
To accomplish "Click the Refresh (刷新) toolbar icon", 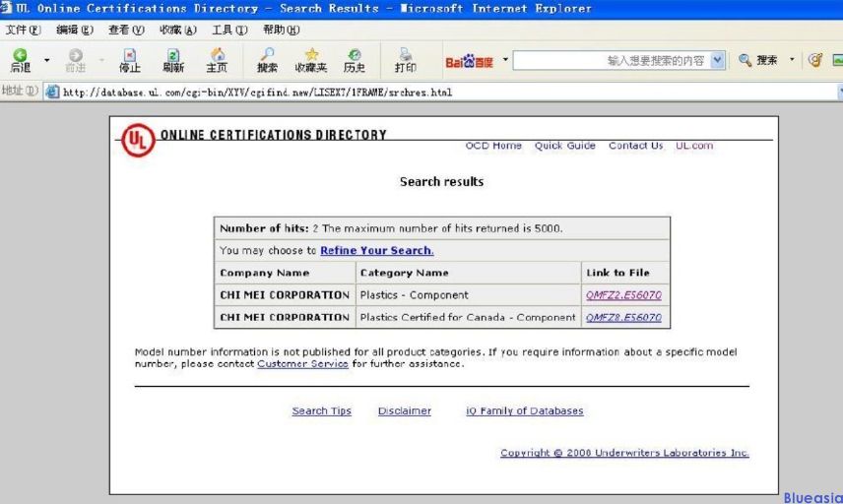I will click(173, 59).
